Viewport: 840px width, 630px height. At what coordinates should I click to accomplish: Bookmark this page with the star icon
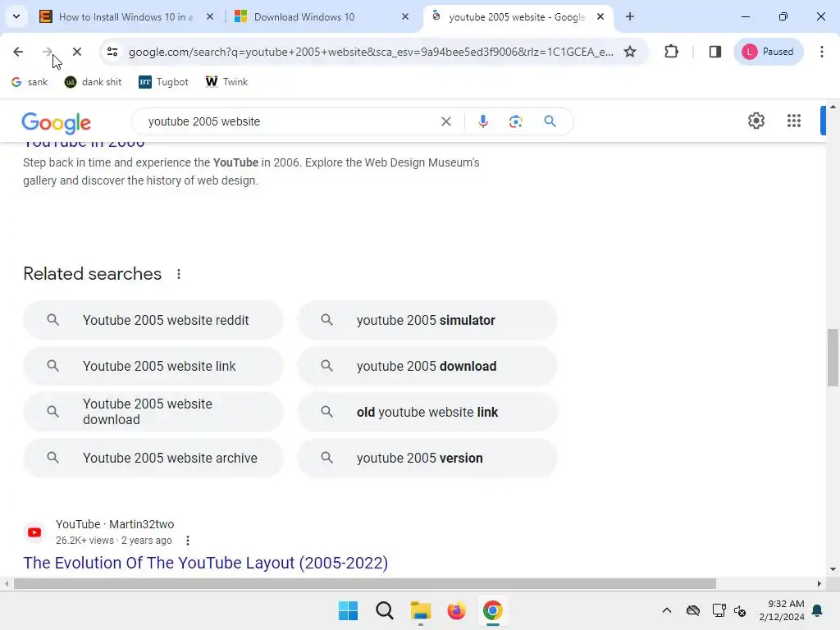click(x=630, y=52)
